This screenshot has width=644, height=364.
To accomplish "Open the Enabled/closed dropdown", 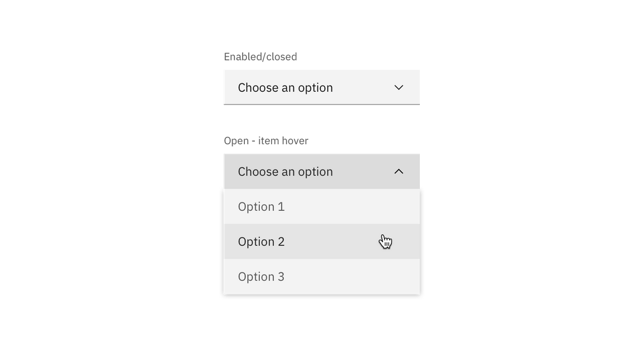I will (x=321, y=87).
